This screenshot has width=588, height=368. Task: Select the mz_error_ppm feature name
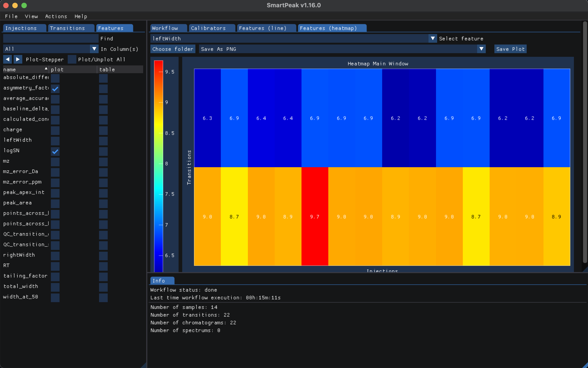point(22,182)
